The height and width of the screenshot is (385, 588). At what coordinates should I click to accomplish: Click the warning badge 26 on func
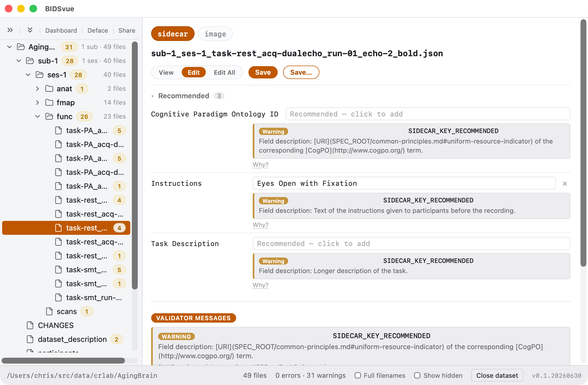click(84, 116)
